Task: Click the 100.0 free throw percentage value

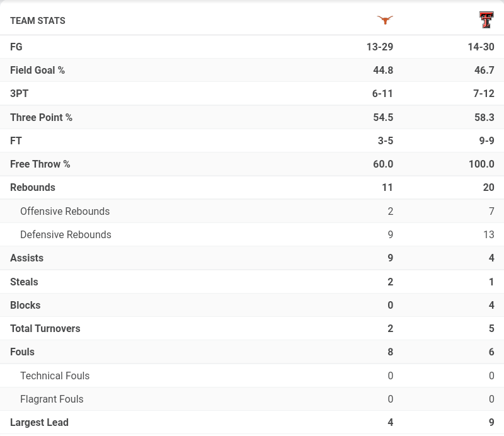Action: [481, 164]
